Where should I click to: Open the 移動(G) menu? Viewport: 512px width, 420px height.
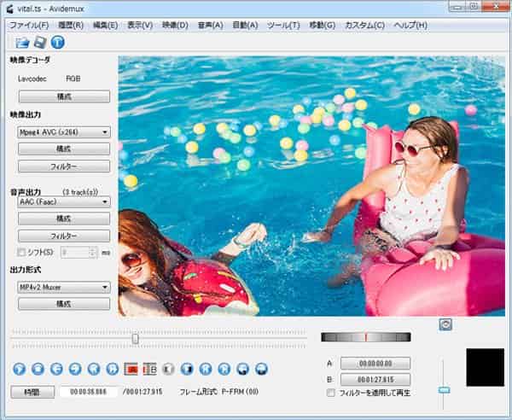click(x=322, y=25)
